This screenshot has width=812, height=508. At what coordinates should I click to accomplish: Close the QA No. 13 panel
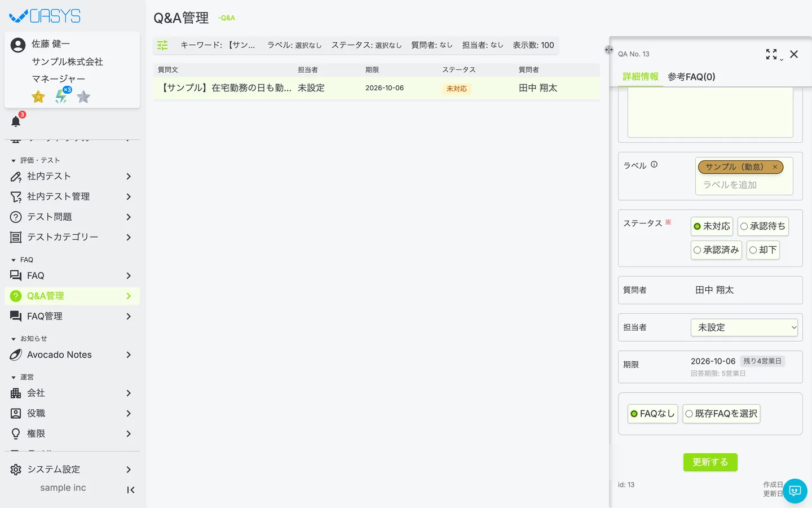pos(794,54)
